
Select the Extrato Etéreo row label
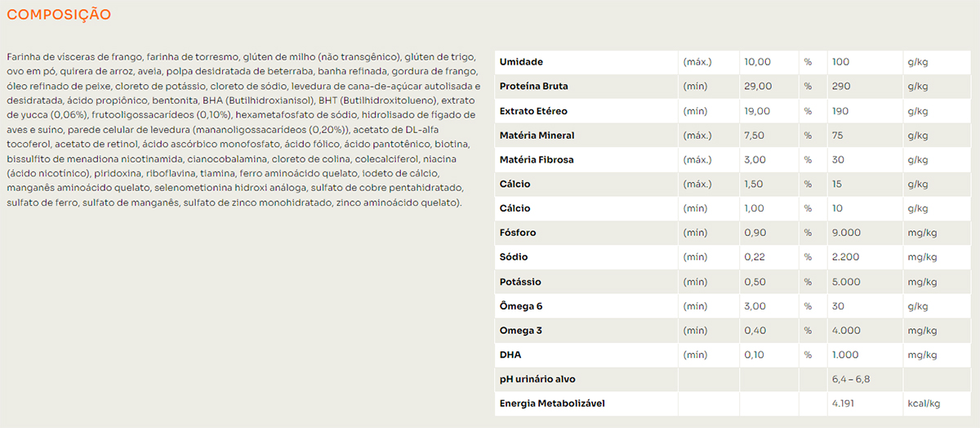click(x=533, y=111)
